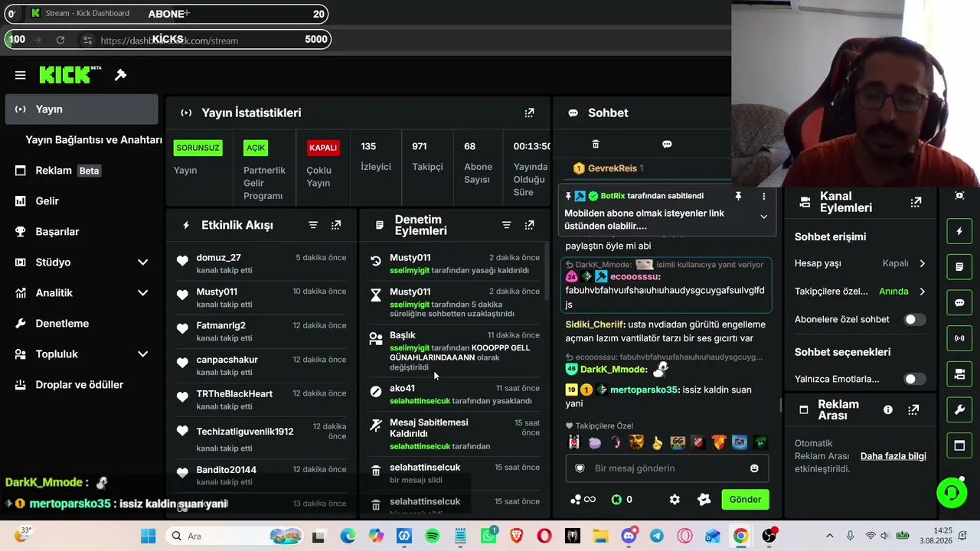Open chat settings gear icon
The height and width of the screenshot is (551, 980).
coord(675,499)
